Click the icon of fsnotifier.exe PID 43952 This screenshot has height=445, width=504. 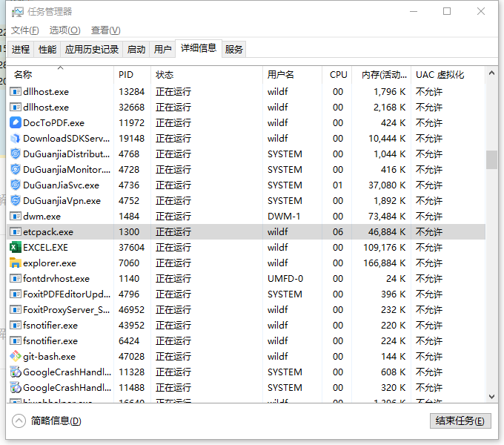16,326
